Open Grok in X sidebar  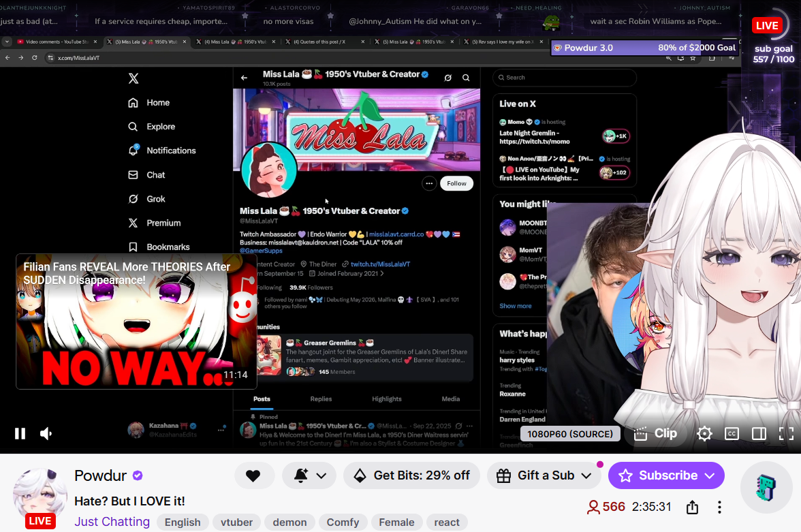(146, 199)
